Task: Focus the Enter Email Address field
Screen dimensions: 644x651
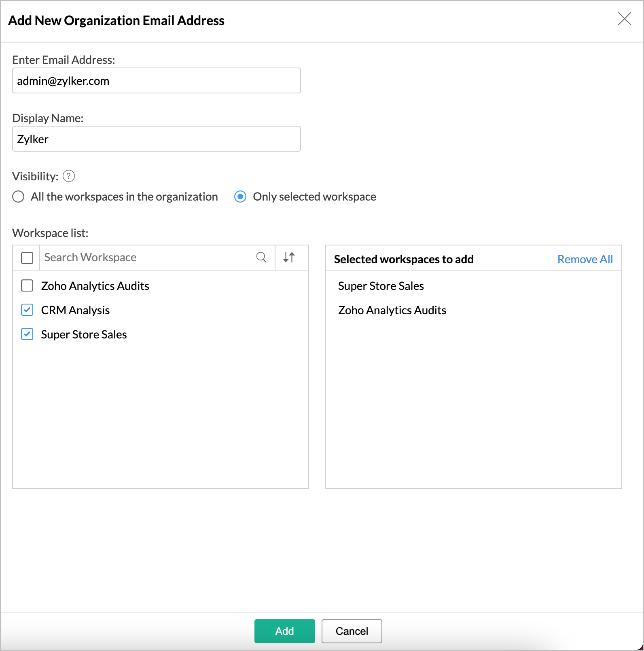Action: click(157, 80)
